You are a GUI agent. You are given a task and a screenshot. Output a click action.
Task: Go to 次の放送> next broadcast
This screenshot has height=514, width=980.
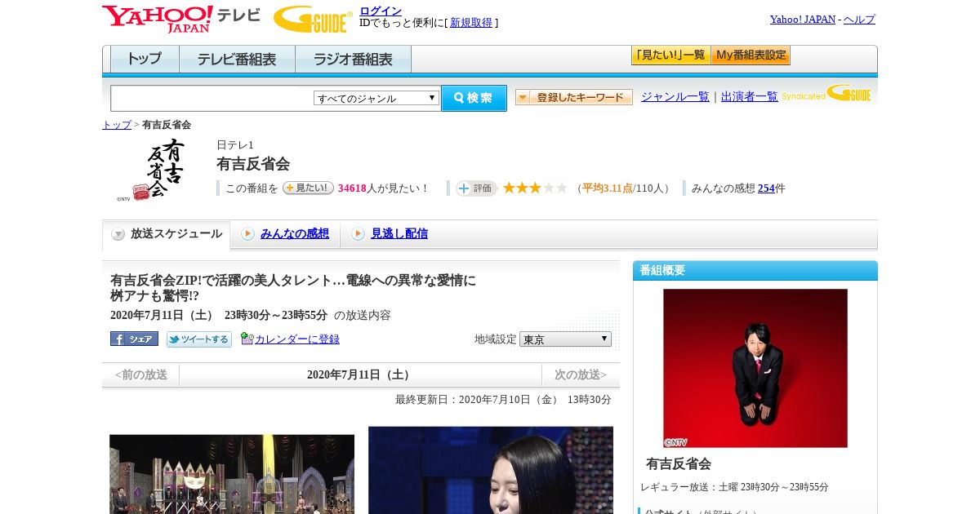point(581,375)
